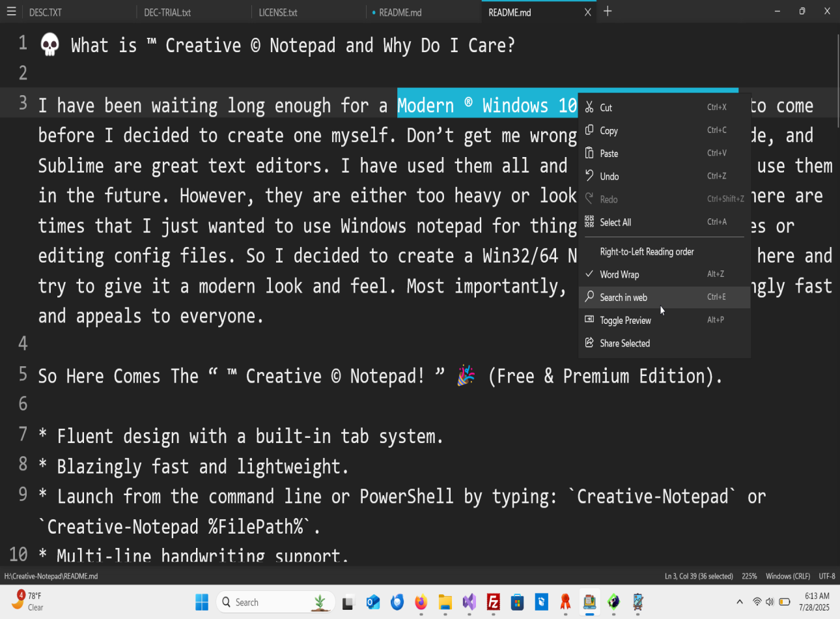
Task: Open the Copilot-style blue taskbar icon
Action: click(397, 602)
